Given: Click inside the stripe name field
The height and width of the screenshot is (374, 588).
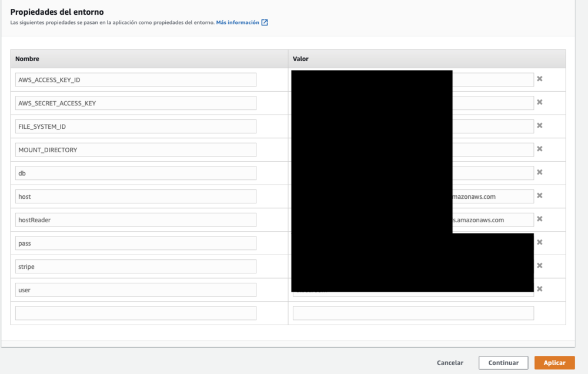Looking at the screenshot, I should 135,266.
